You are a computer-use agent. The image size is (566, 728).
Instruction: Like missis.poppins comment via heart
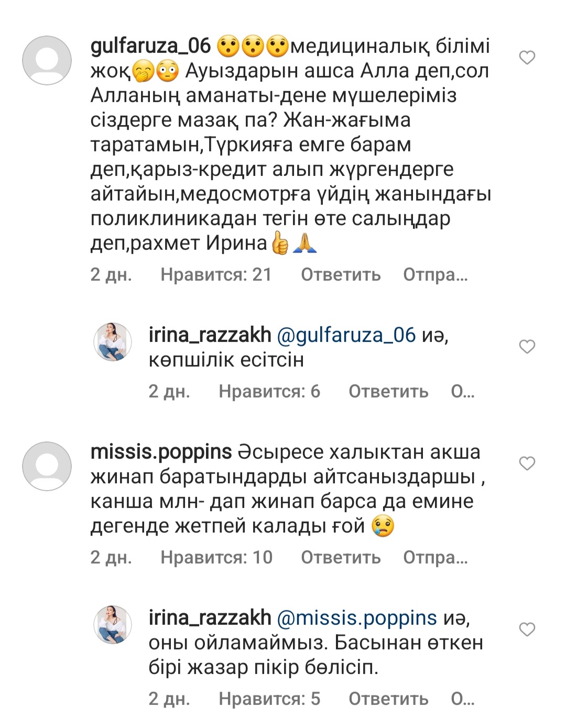(x=527, y=464)
